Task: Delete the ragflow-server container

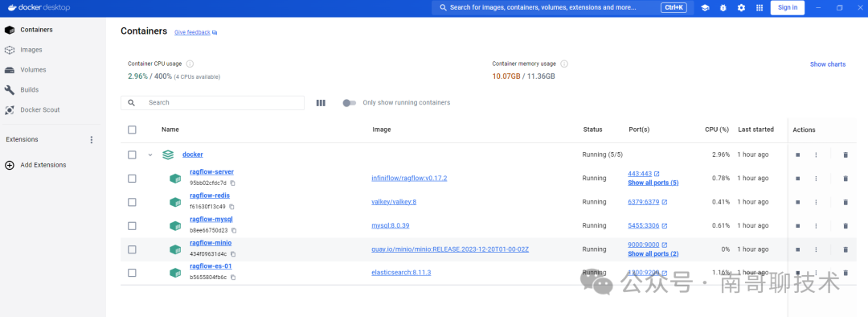Action: [x=845, y=179]
